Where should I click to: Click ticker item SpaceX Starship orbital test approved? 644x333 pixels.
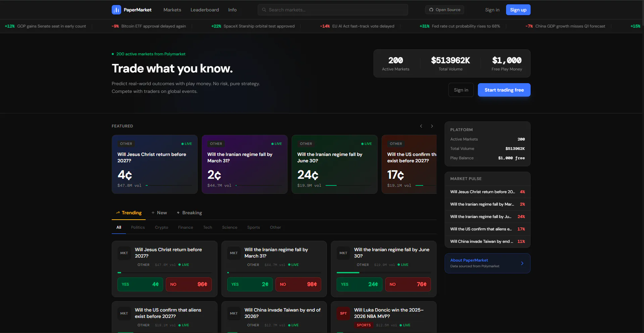pyautogui.click(x=253, y=26)
